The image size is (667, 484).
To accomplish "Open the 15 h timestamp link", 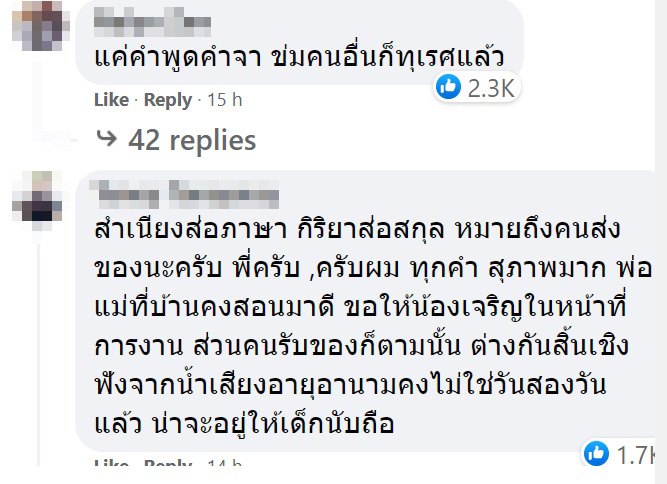I will pos(224,100).
